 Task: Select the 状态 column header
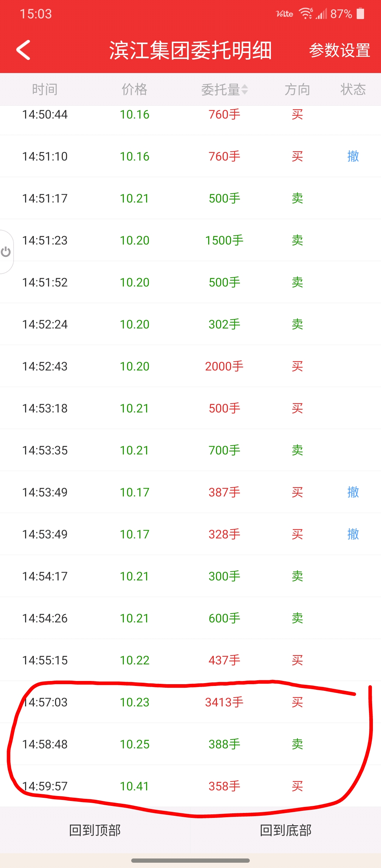point(353,90)
